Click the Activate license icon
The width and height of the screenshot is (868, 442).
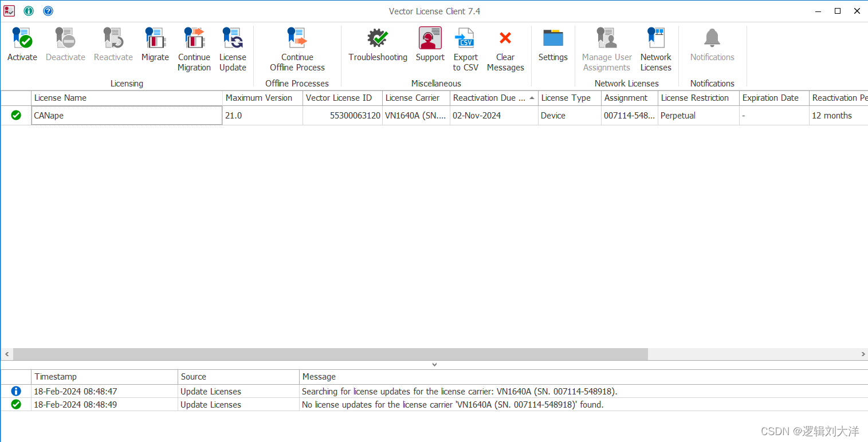click(22, 38)
